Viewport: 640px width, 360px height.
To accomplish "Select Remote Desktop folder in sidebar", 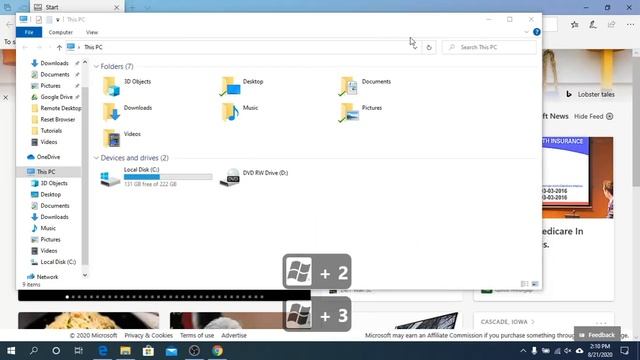I will pyautogui.click(x=57, y=108).
